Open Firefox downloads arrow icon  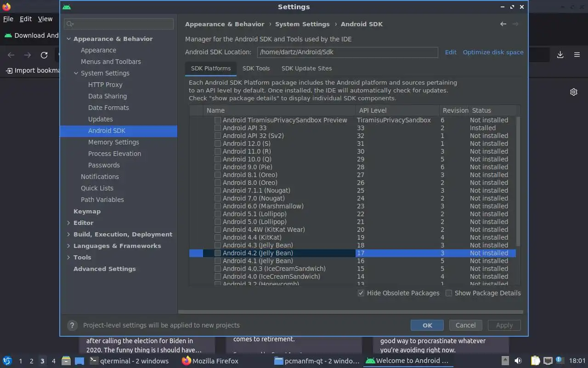point(560,55)
